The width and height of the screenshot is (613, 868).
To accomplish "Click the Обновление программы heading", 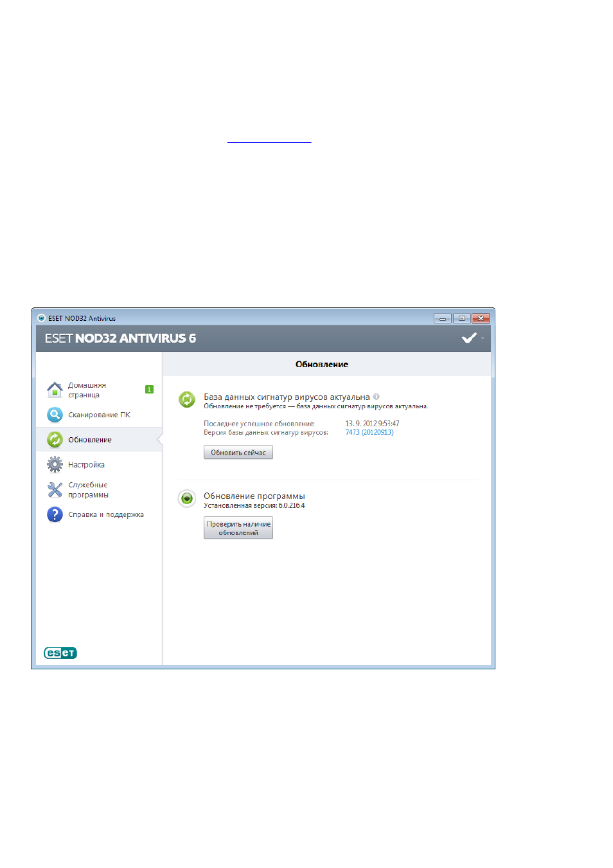I will point(254,496).
